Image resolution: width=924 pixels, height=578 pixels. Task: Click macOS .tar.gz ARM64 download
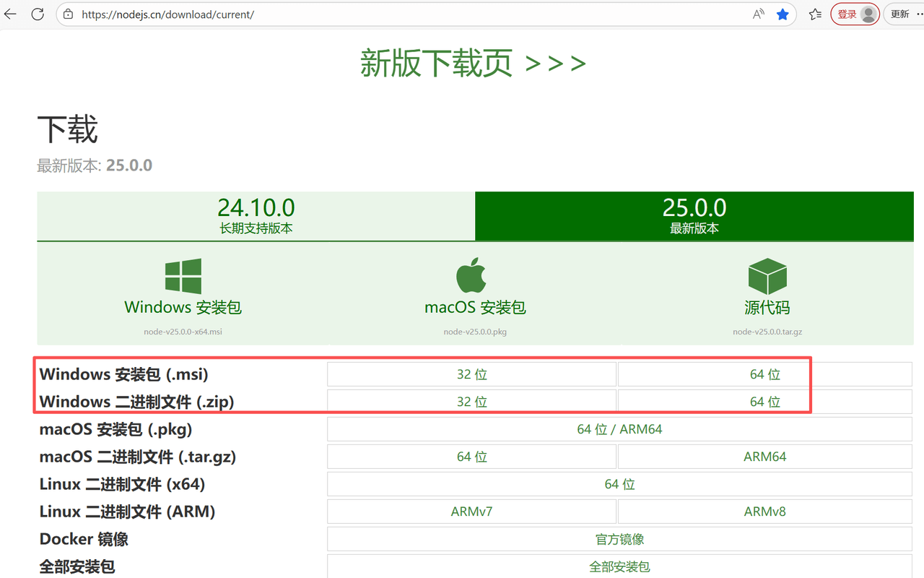pyautogui.click(x=764, y=457)
